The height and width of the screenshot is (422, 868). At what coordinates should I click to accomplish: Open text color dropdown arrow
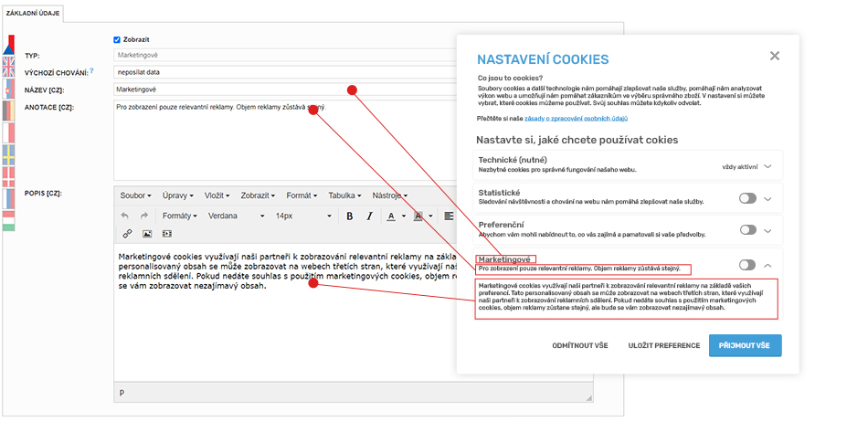(x=404, y=216)
